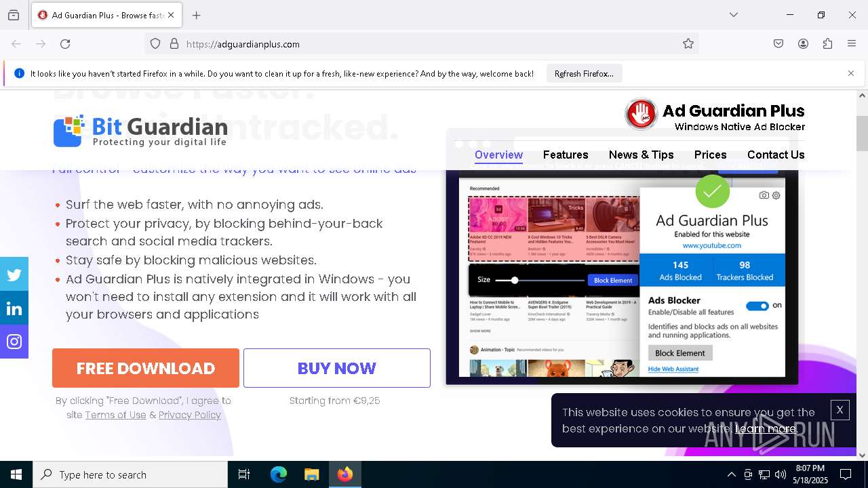
Task: Go back in Firefox history
Action: pos(16,44)
